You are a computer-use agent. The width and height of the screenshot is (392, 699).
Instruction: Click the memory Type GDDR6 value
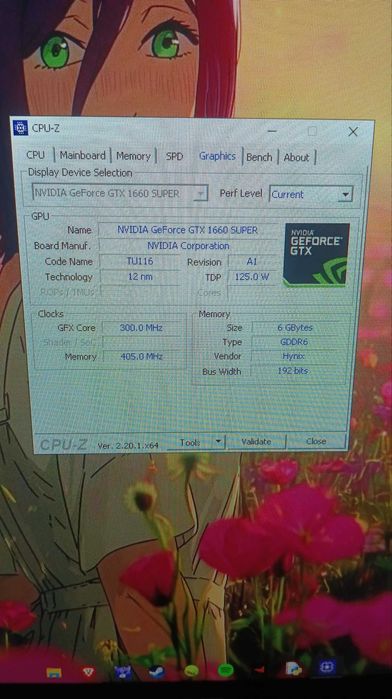[294, 342]
